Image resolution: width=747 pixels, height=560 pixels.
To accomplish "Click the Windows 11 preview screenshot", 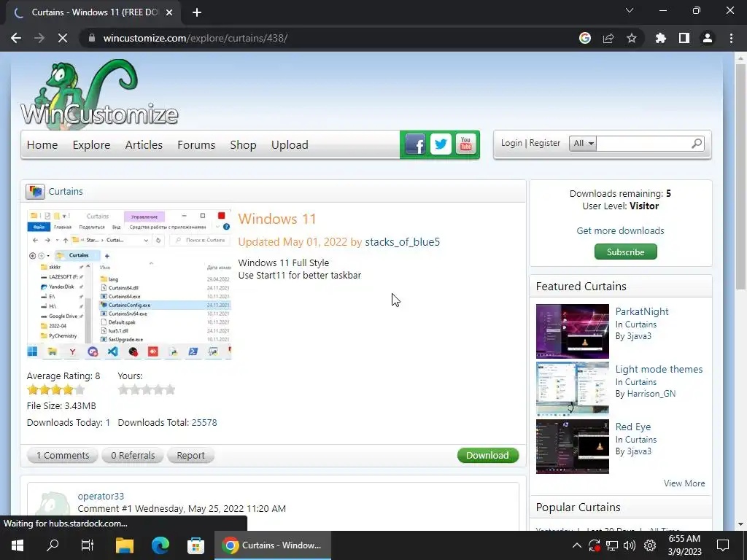I will coord(128,284).
